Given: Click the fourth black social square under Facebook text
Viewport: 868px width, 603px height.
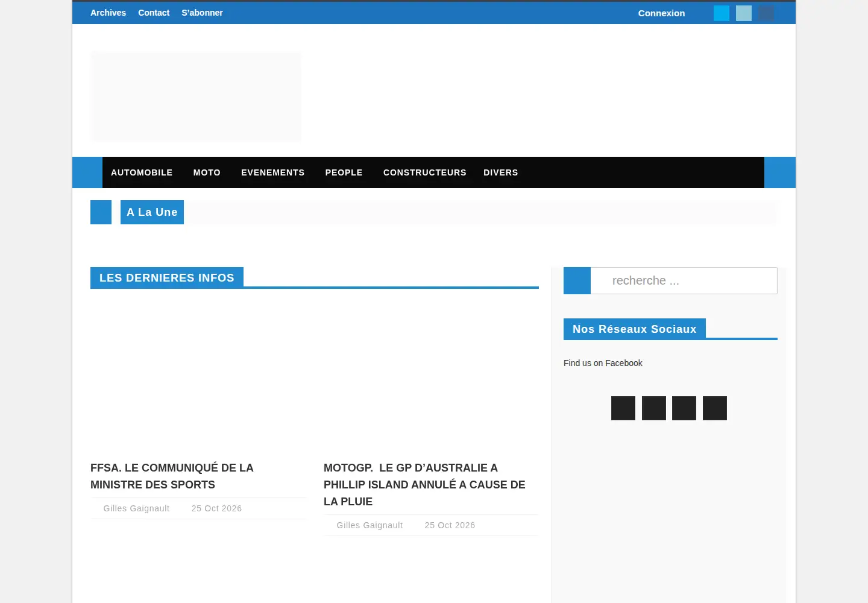Looking at the screenshot, I should tap(715, 408).
